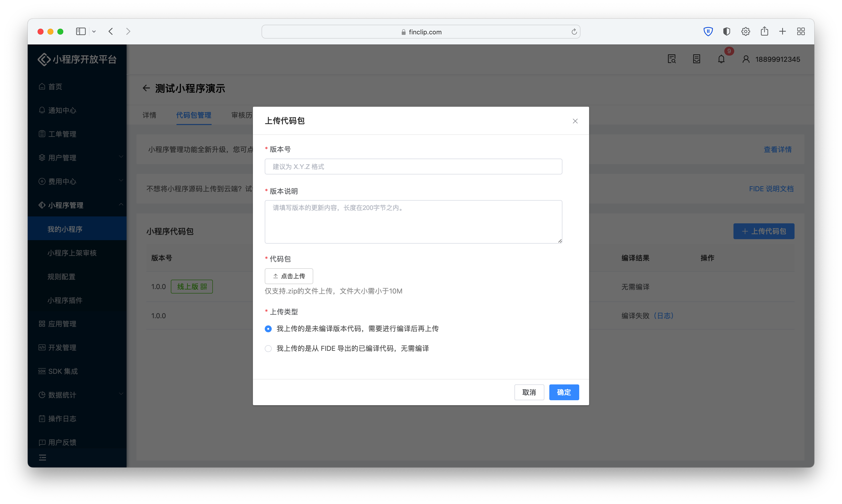
Task: Expand the 费用中心 sidebar chevron
Action: tap(121, 181)
